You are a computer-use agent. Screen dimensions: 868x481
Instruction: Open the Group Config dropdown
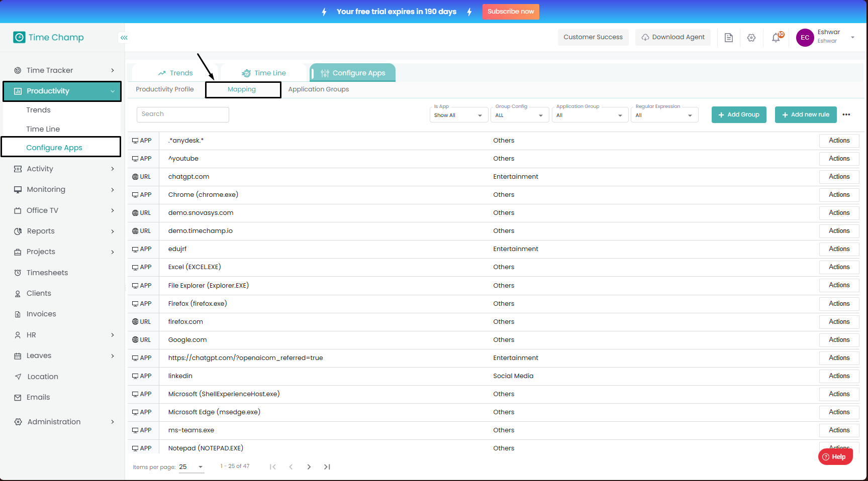pos(520,115)
